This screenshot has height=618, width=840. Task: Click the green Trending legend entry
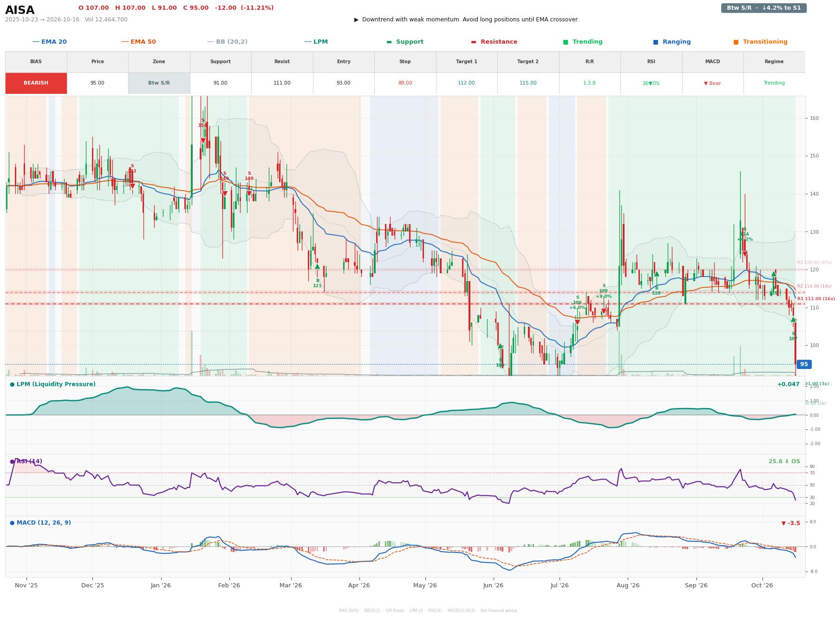582,42
